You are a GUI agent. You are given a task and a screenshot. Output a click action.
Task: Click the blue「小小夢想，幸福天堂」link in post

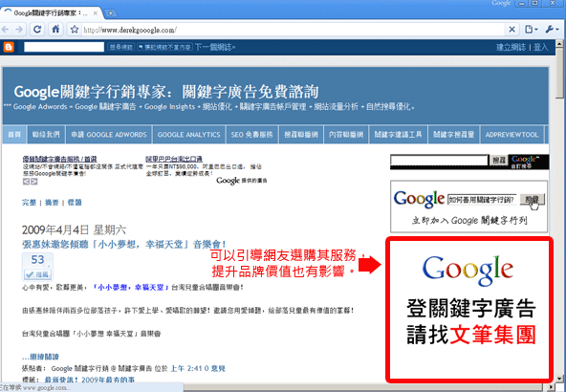click(x=131, y=288)
